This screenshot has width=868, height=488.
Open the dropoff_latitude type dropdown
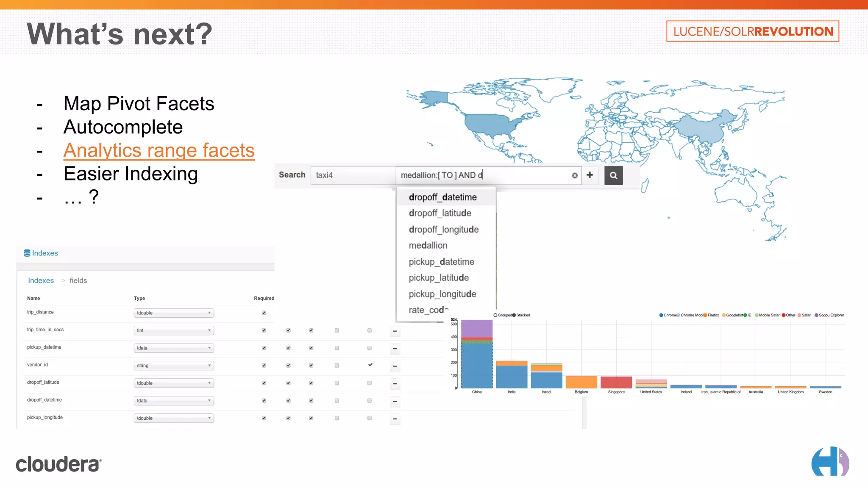174,383
